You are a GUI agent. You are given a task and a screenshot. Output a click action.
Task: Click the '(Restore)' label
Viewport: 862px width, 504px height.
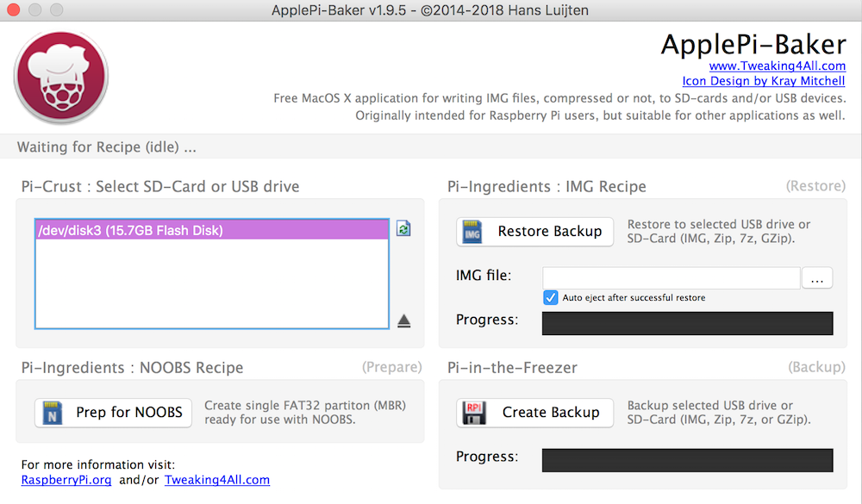(815, 186)
